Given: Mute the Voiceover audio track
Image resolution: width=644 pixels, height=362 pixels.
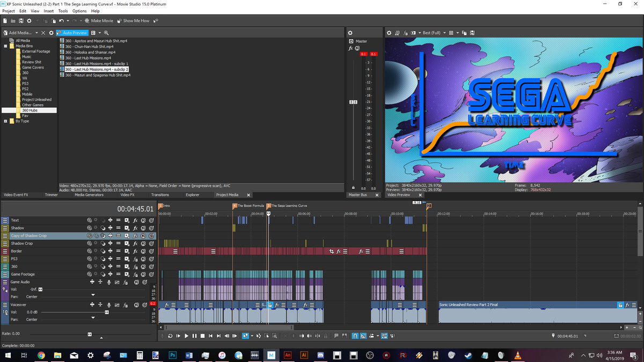Looking at the screenshot, I should click(x=136, y=305).
